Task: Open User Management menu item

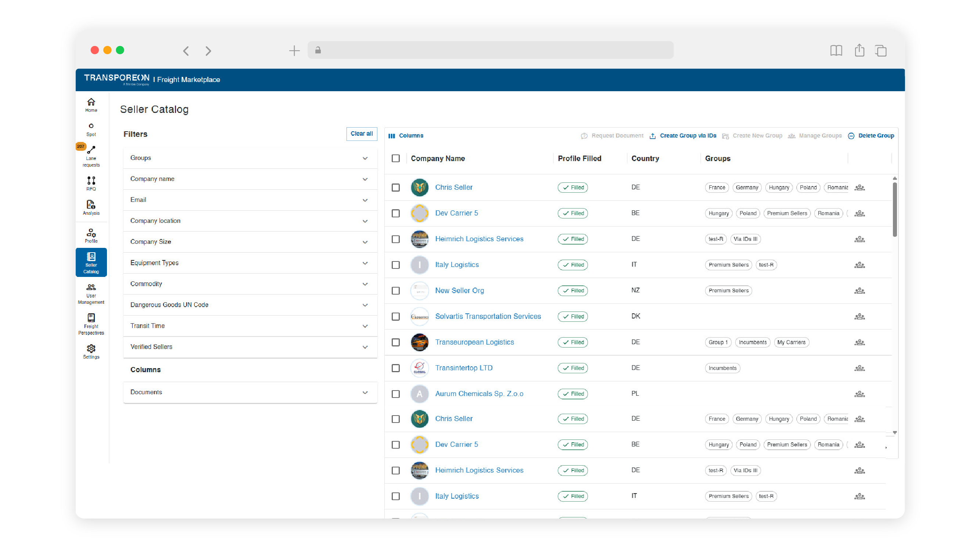Action: tap(91, 293)
